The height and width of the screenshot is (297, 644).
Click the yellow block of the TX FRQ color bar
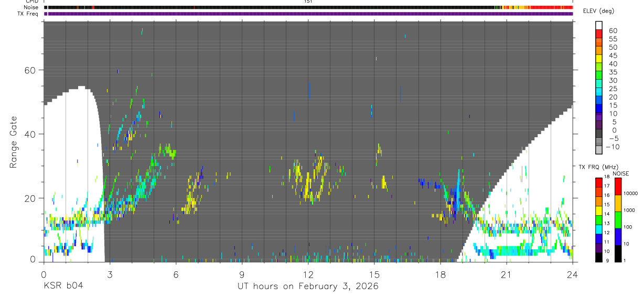599,211
